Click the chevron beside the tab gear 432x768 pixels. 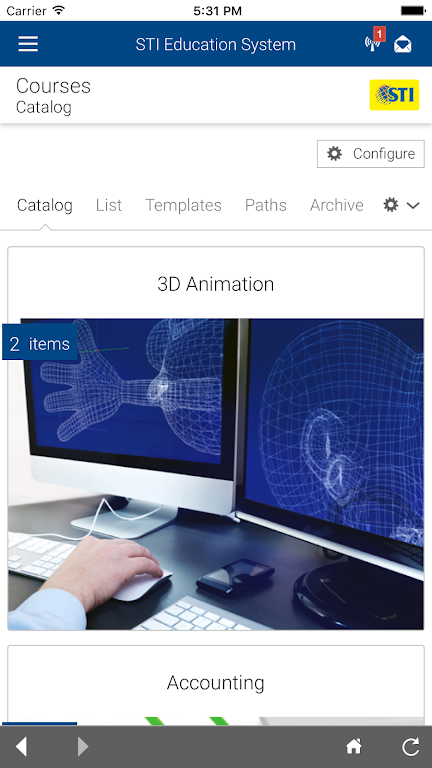click(x=413, y=206)
